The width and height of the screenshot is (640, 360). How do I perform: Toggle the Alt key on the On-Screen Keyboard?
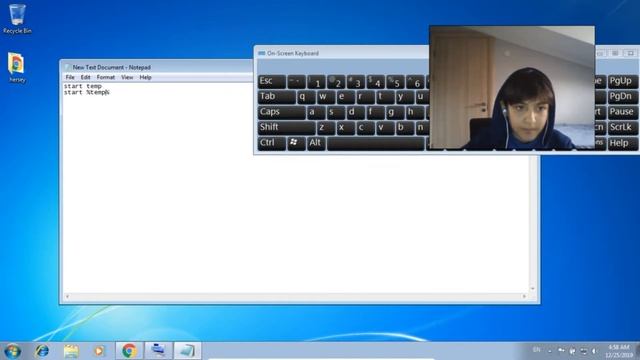tap(316, 143)
